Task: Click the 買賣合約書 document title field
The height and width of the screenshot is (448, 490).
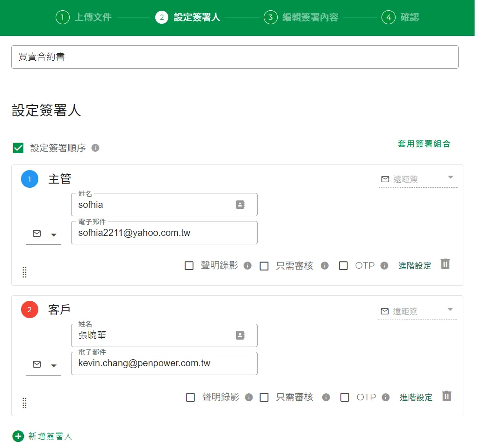Action: pyautogui.click(x=235, y=57)
